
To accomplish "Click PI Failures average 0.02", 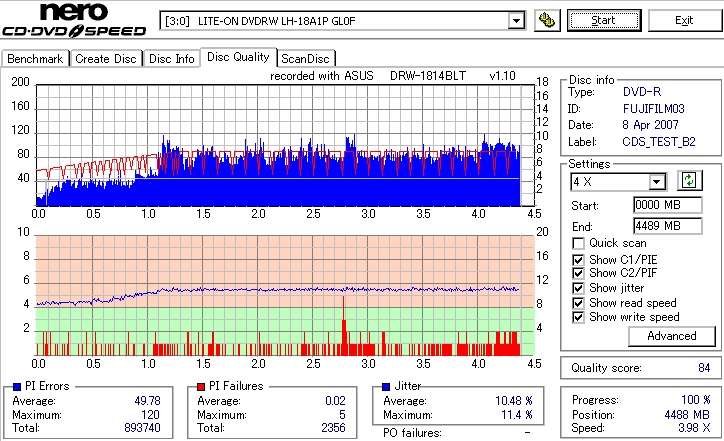I will tap(335, 401).
